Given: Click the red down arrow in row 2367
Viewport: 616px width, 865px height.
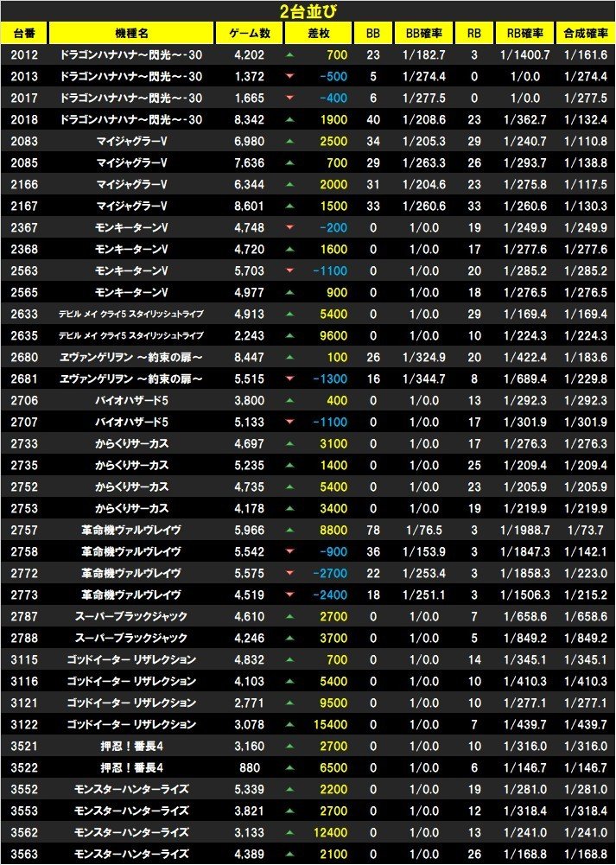Looking at the screenshot, I should click(x=290, y=228).
